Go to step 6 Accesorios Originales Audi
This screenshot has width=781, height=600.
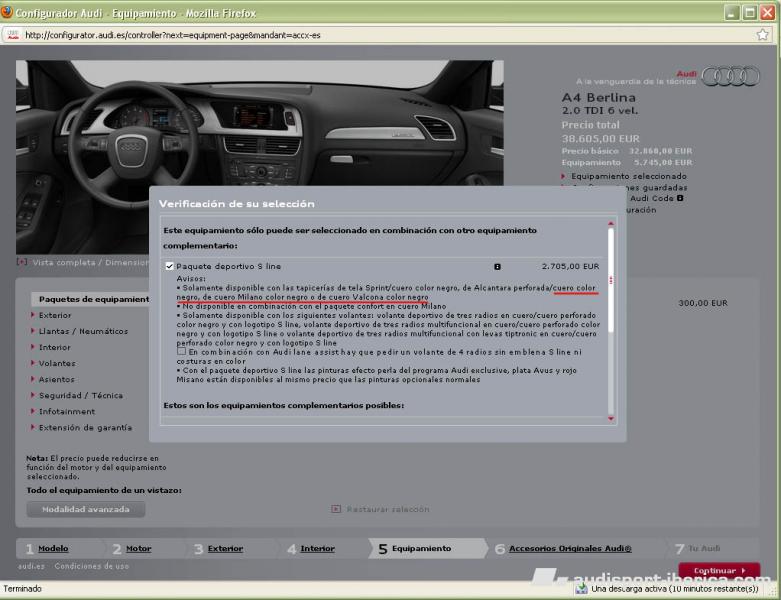570,548
